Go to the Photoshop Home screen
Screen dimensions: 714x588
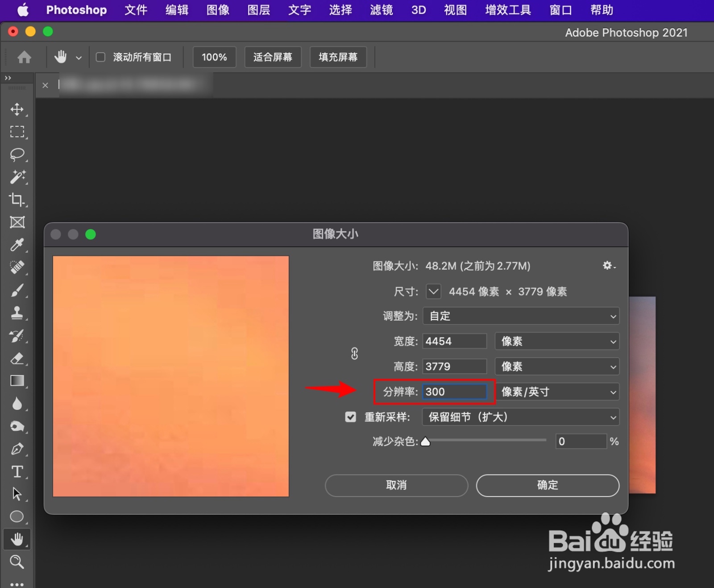25,57
